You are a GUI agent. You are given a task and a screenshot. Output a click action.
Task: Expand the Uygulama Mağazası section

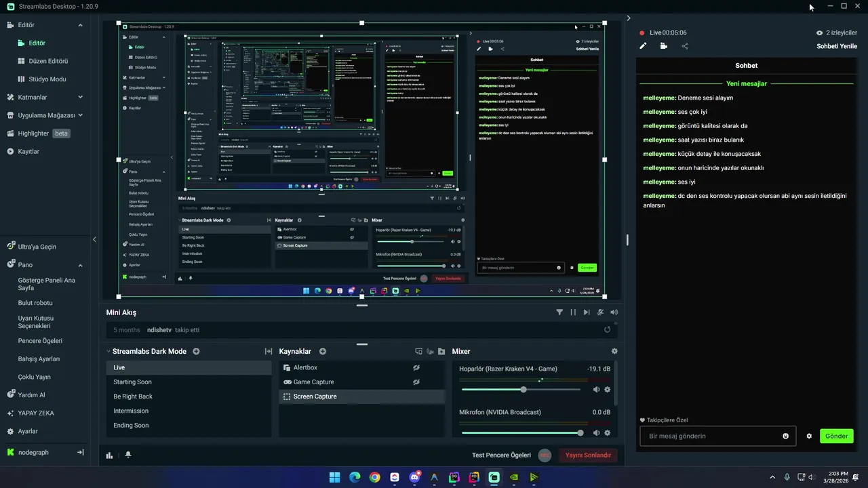point(80,115)
